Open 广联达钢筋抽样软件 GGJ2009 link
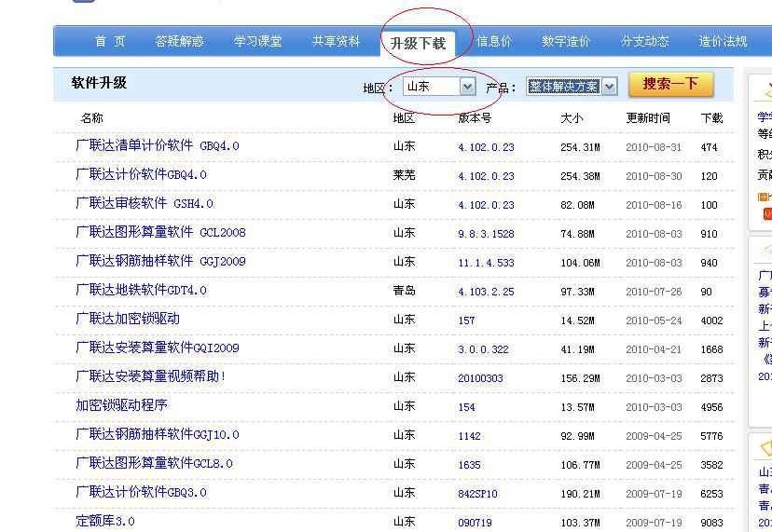772x532 pixels. (160, 261)
